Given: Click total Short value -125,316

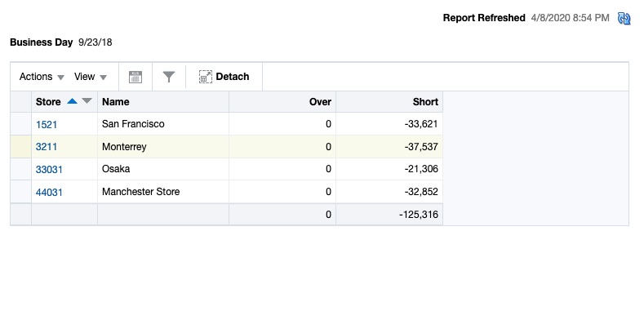Looking at the screenshot, I should point(419,215).
